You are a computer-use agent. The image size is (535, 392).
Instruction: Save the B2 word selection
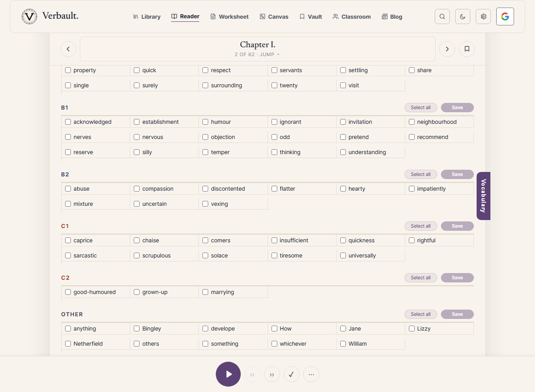point(457,174)
